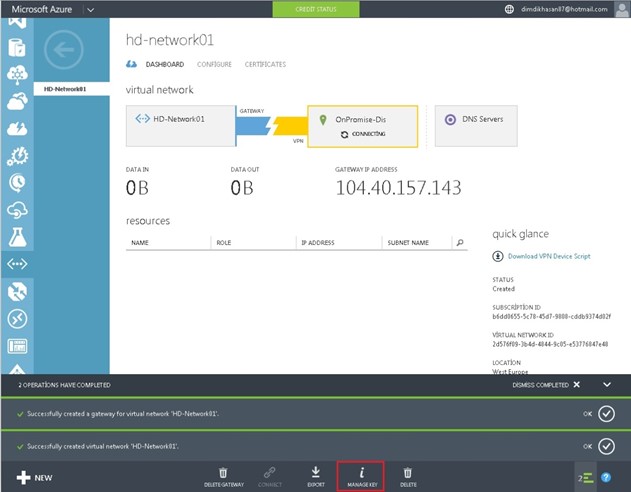Expand the Microsoft Azure dropdown chevron
Screen dimensions: 631x492
click(91, 10)
